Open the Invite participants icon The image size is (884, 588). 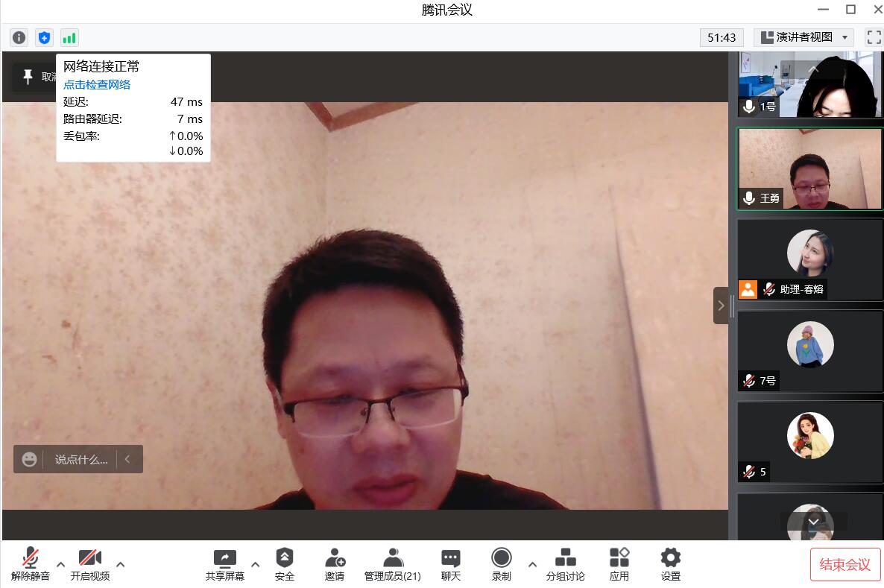[335, 564]
